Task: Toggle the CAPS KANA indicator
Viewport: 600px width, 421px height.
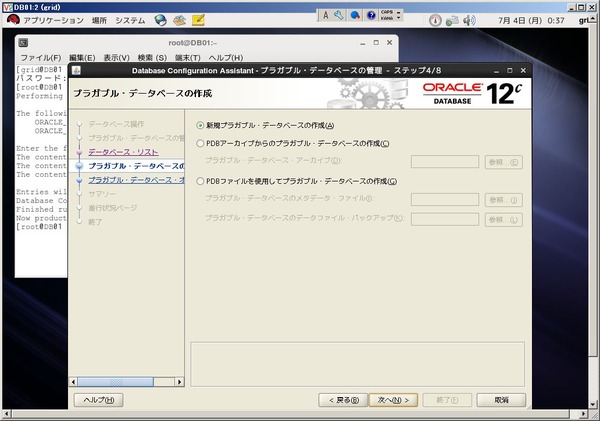Action: click(387, 15)
